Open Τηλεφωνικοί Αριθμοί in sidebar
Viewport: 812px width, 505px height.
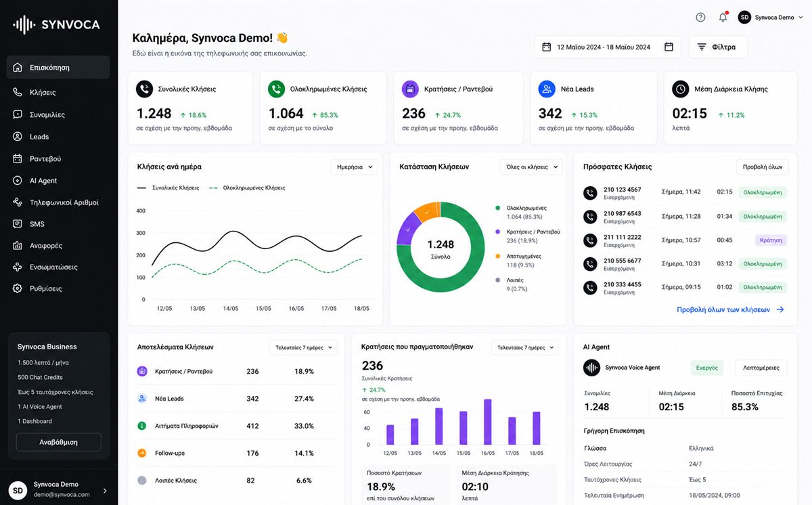[58, 202]
